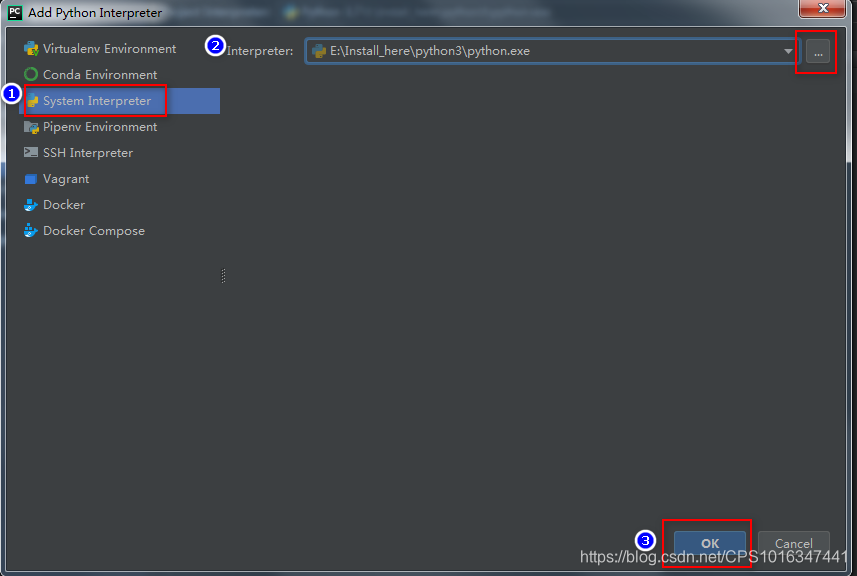Click the Conda Environment green icon
This screenshot has width=857, height=576.
click(31, 74)
